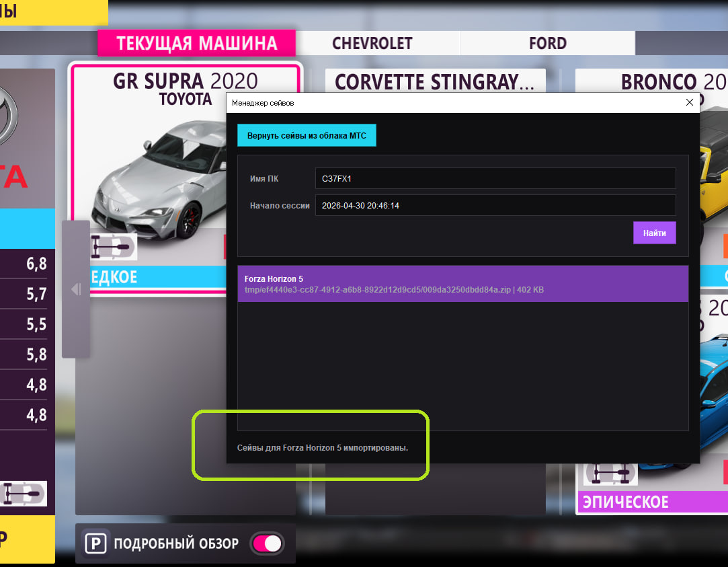Focus the Имя ПК input field
Image resolution: width=728 pixels, height=567 pixels.
point(495,178)
